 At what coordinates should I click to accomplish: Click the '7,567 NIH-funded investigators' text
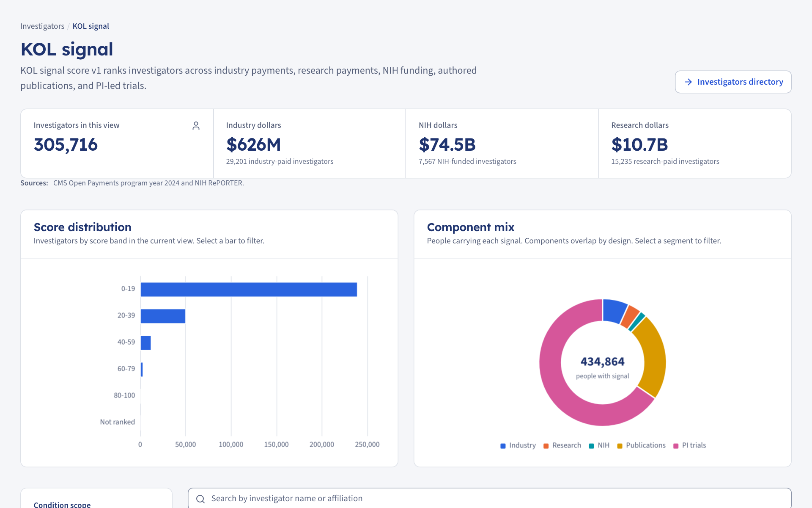pos(467,161)
